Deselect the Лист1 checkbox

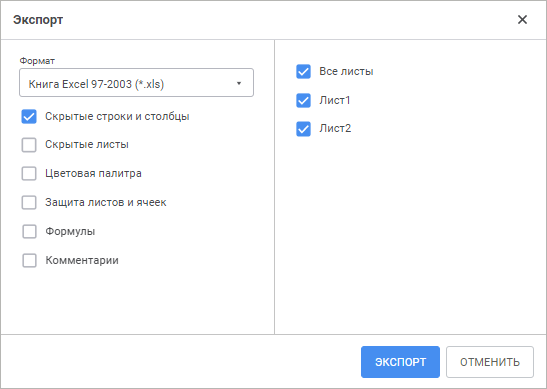304,100
